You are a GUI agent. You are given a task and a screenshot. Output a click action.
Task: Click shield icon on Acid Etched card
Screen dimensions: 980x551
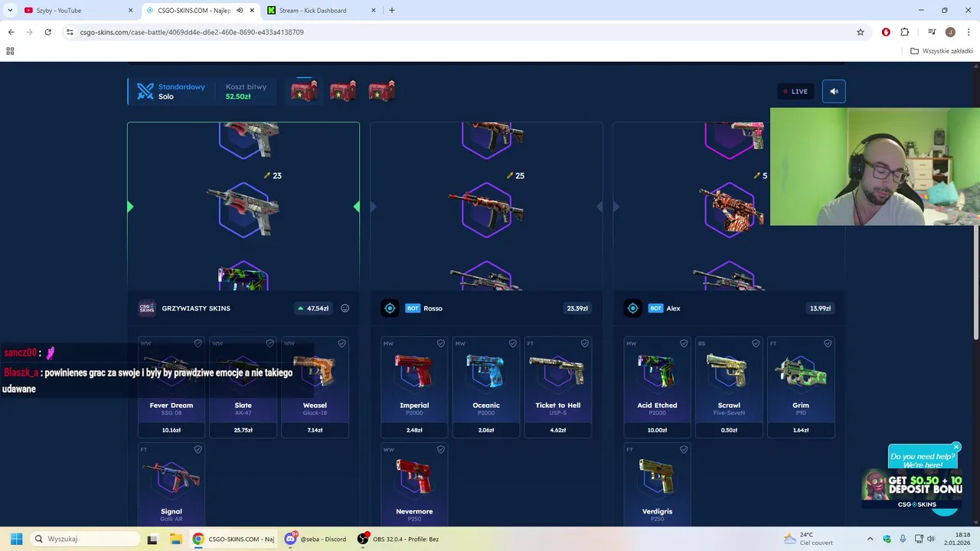pyautogui.click(x=684, y=344)
